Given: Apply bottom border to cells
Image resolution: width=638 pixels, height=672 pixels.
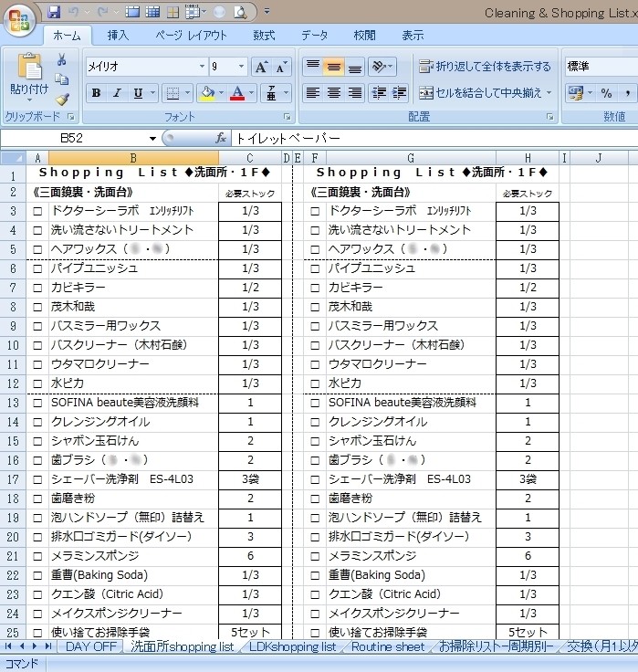Looking at the screenshot, I should click(173, 93).
